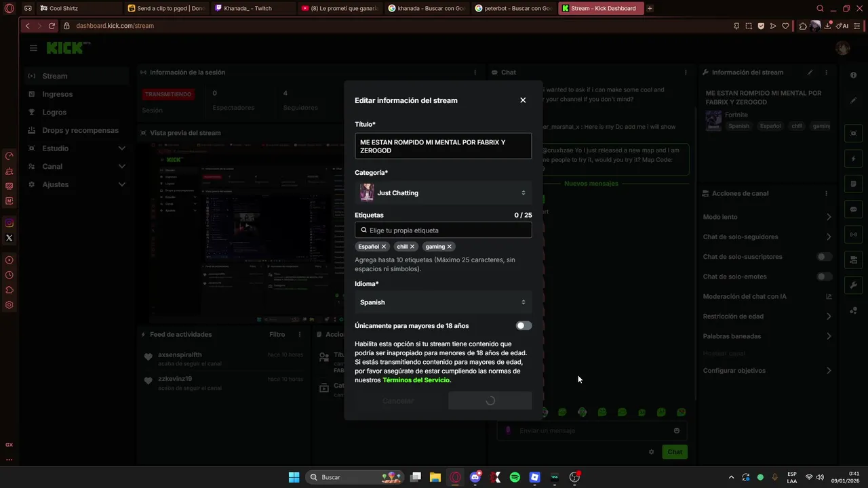The image size is (868, 488).
Task: Toggle Chat de solo-suscriptores
Action: pyautogui.click(x=824, y=257)
